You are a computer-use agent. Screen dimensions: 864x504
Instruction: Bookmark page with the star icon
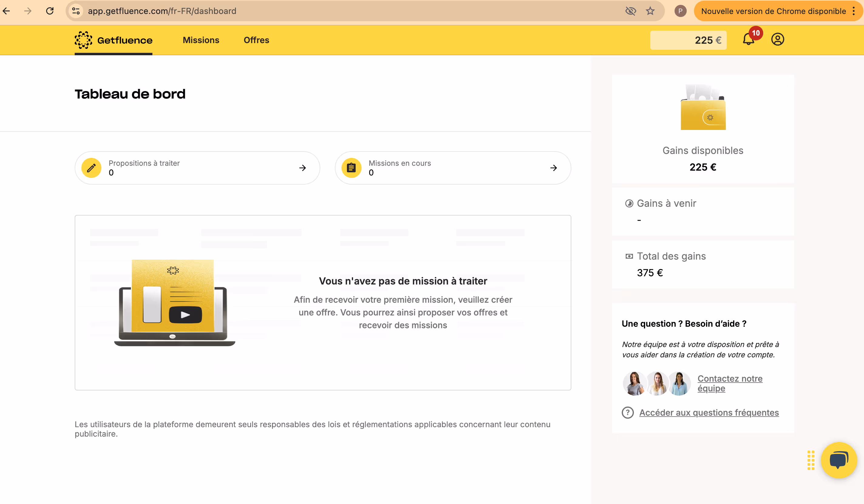(650, 11)
